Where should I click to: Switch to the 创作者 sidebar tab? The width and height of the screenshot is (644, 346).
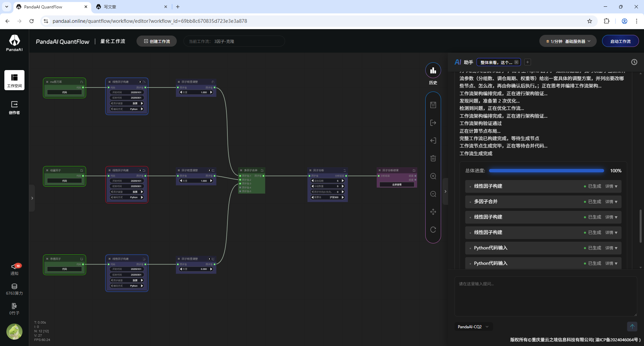click(x=14, y=108)
